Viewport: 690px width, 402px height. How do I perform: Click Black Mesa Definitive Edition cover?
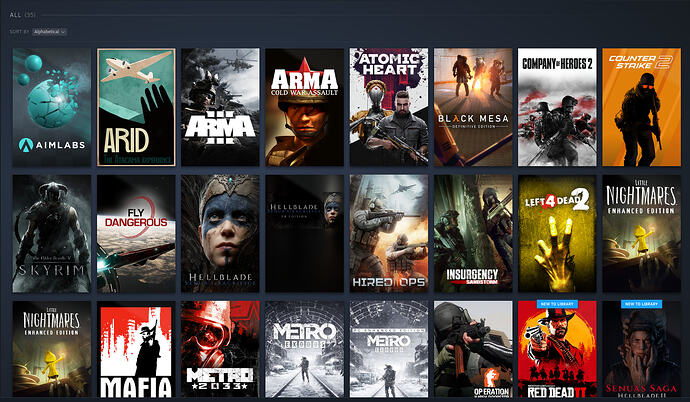coord(472,107)
